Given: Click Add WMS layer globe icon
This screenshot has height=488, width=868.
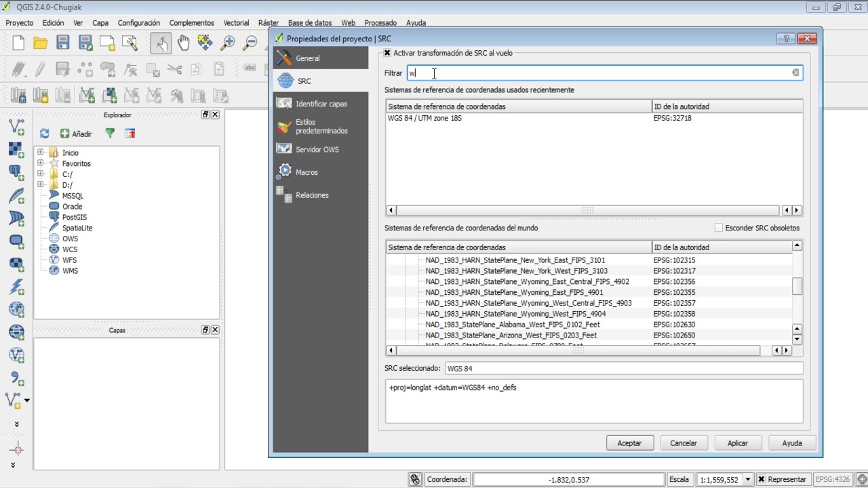Looking at the screenshot, I should tap(16, 310).
